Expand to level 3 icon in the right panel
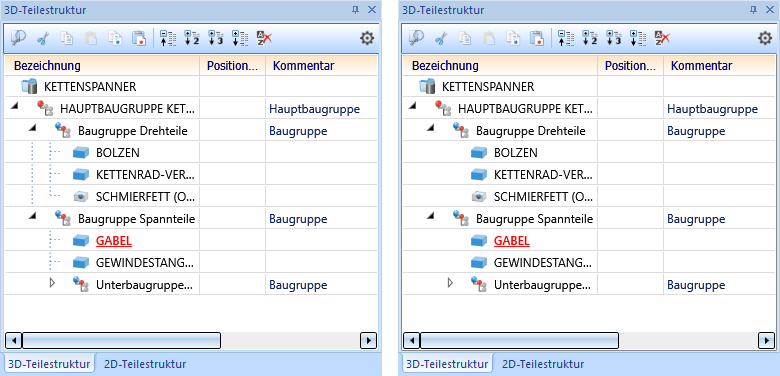780x376 pixels. pyautogui.click(x=614, y=38)
